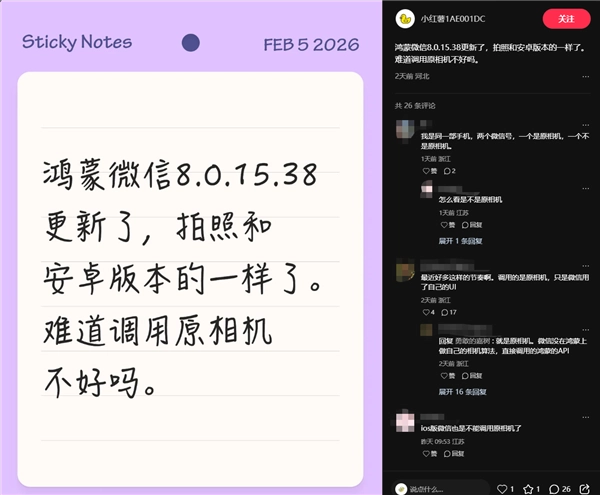Click the Sticky Notes title text
The width and height of the screenshot is (600, 495).
pos(77,42)
